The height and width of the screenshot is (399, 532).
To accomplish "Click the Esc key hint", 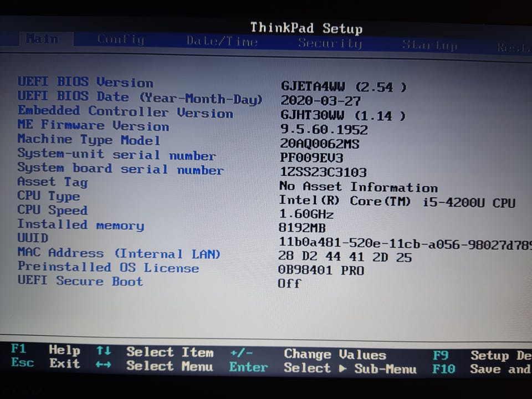I will point(22,362).
